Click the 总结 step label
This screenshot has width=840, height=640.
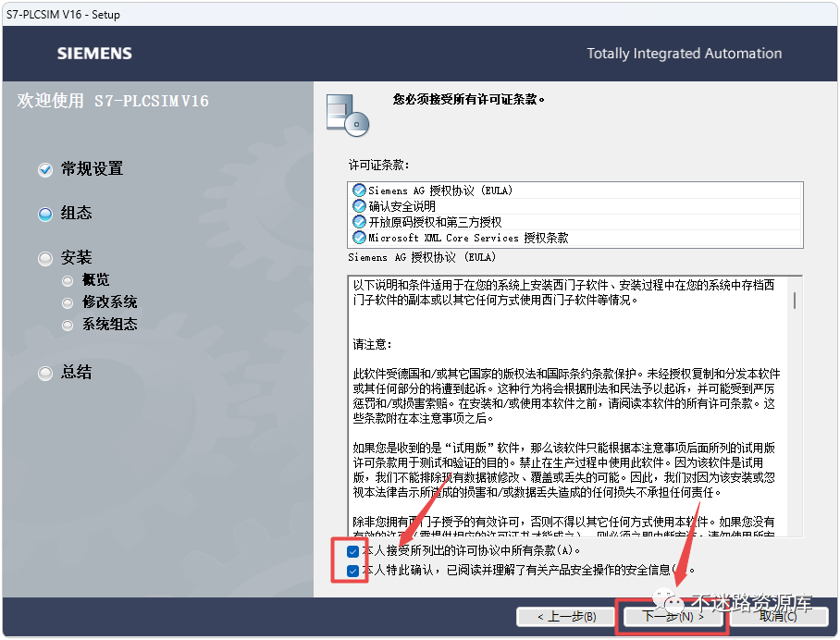pyautogui.click(x=76, y=372)
